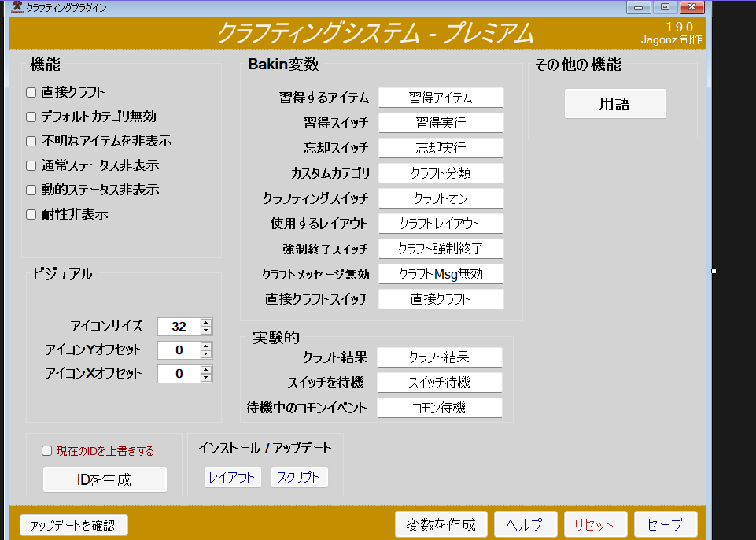The width and height of the screenshot is (756, 540).
Task: Open the ヘルプ help
Action: [525, 524]
